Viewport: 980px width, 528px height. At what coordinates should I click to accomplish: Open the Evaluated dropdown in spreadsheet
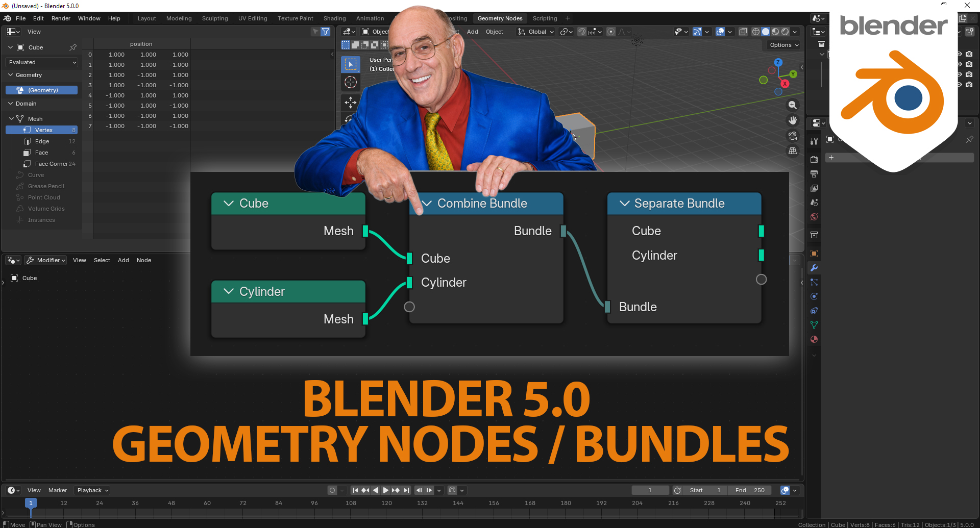click(x=42, y=62)
